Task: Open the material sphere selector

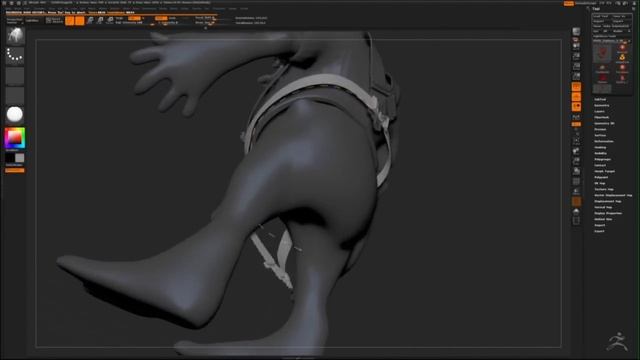Action: [x=15, y=115]
